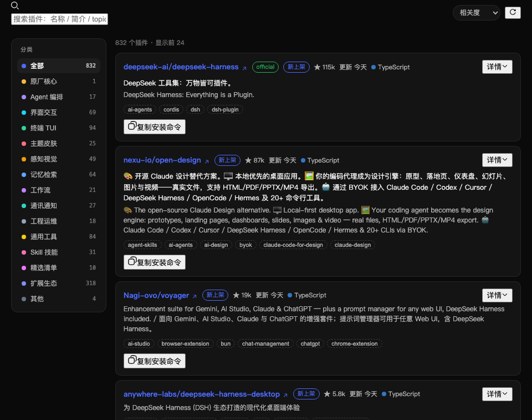Copy install command for deepseek-harness
This screenshot has height=420, width=532.
point(155,126)
